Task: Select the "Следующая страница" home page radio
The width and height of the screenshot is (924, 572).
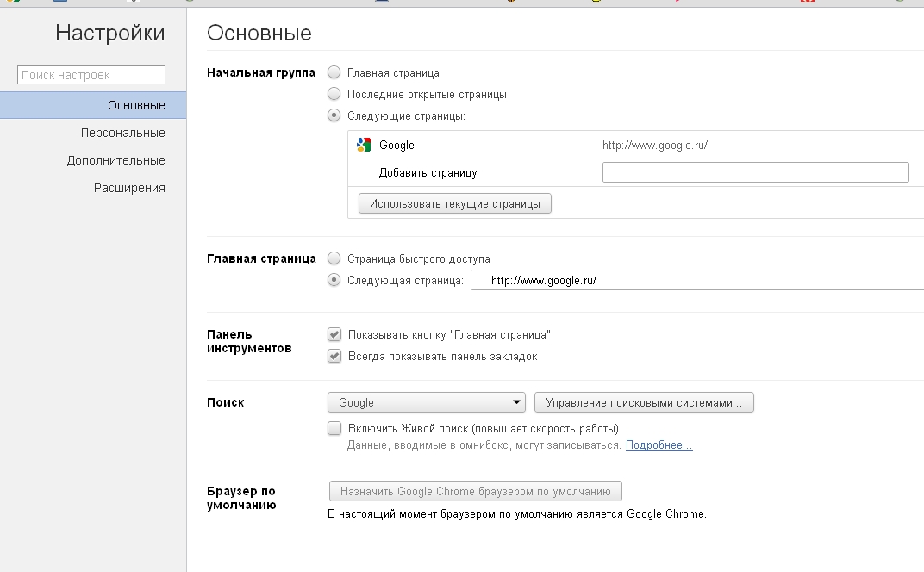Action: coord(334,280)
